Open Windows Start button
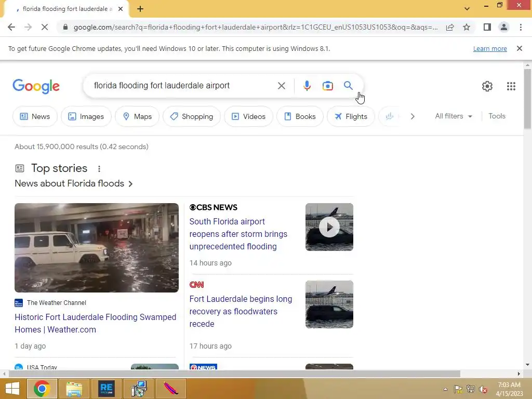 [12, 389]
